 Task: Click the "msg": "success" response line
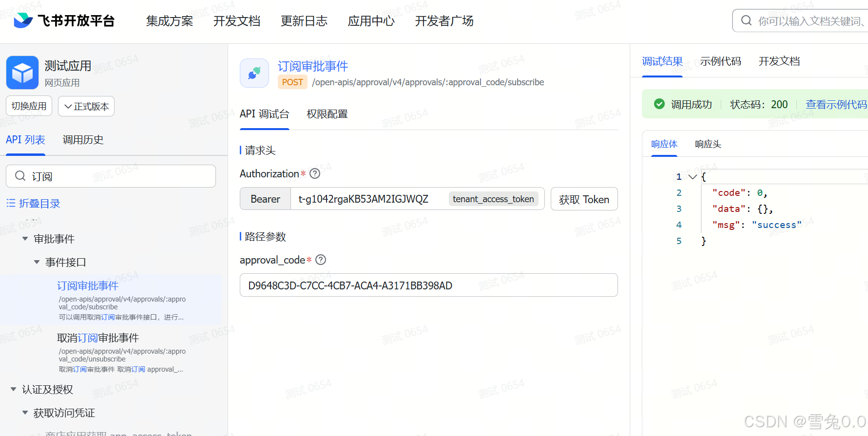coord(757,225)
